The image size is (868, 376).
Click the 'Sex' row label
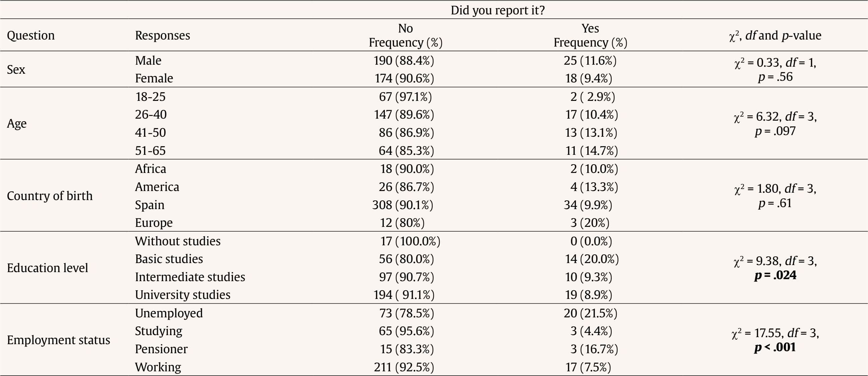pyautogui.click(x=16, y=69)
